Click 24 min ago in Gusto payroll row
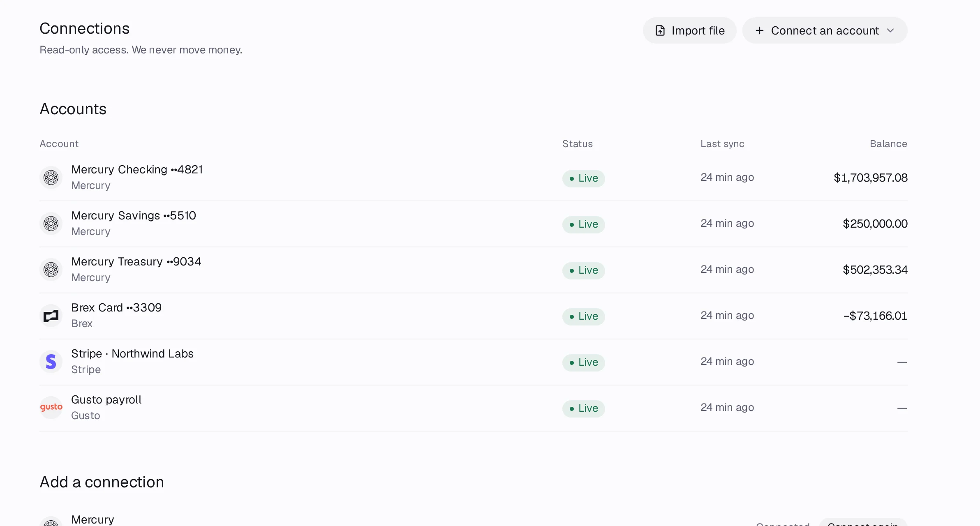The height and width of the screenshot is (526, 980). [727, 408]
